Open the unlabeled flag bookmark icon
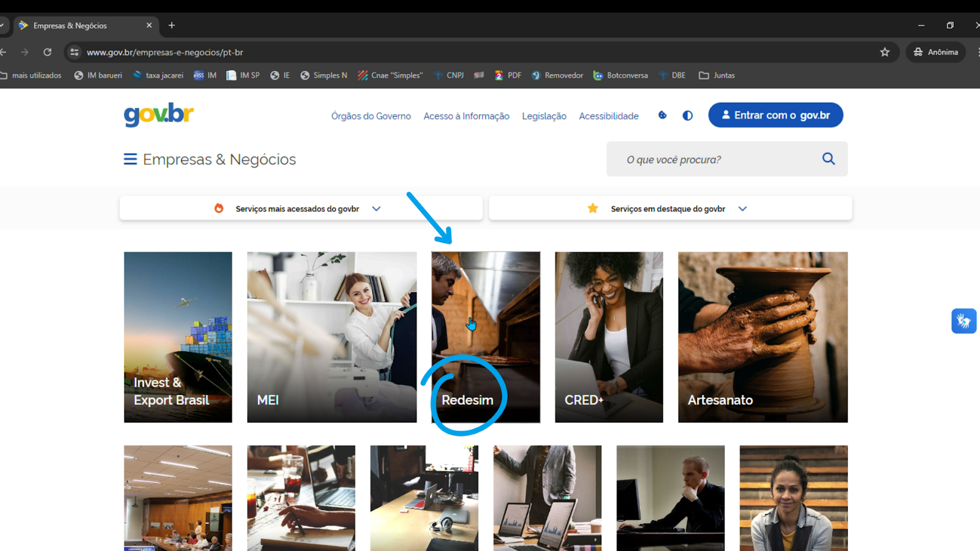This screenshot has height=551, width=980. [x=479, y=75]
